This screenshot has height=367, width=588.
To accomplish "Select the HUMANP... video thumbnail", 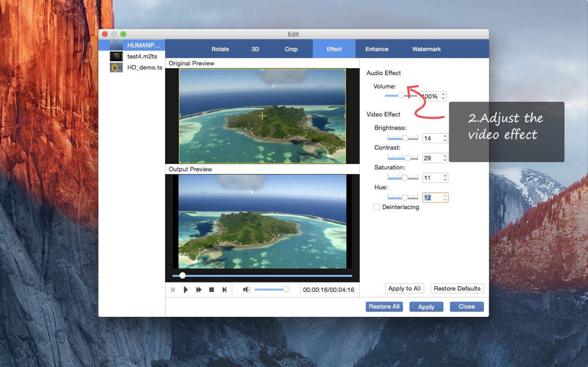I will (x=116, y=45).
